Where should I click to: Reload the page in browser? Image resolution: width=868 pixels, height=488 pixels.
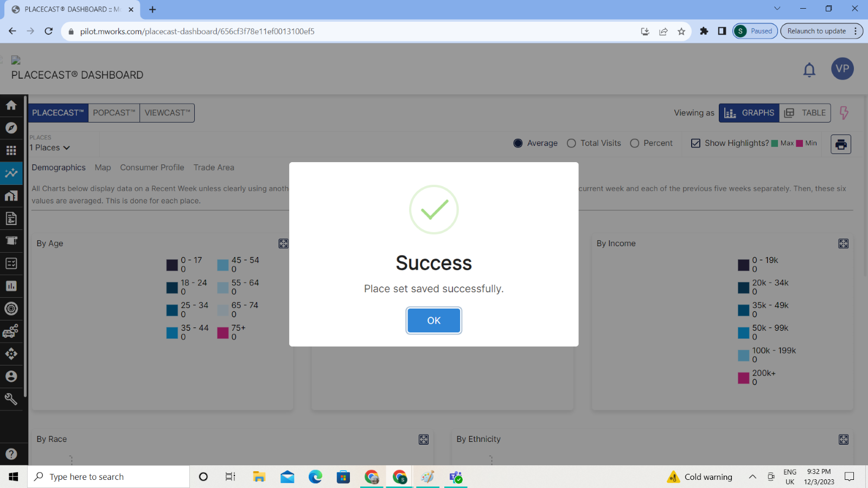49,31
